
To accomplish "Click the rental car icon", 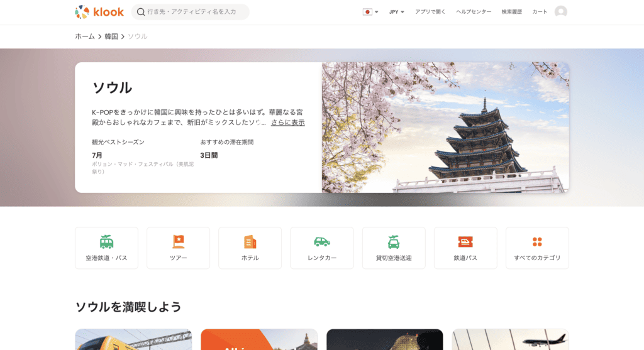I will (x=322, y=242).
